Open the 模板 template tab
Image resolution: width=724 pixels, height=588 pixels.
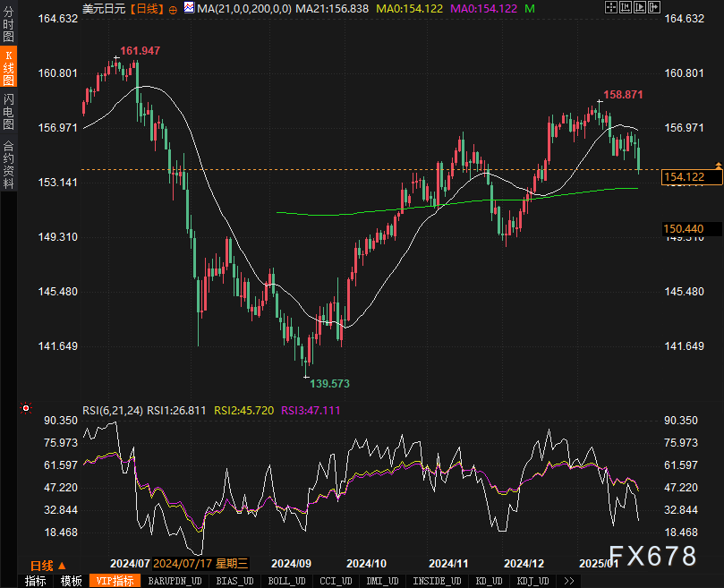tap(72, 581)
